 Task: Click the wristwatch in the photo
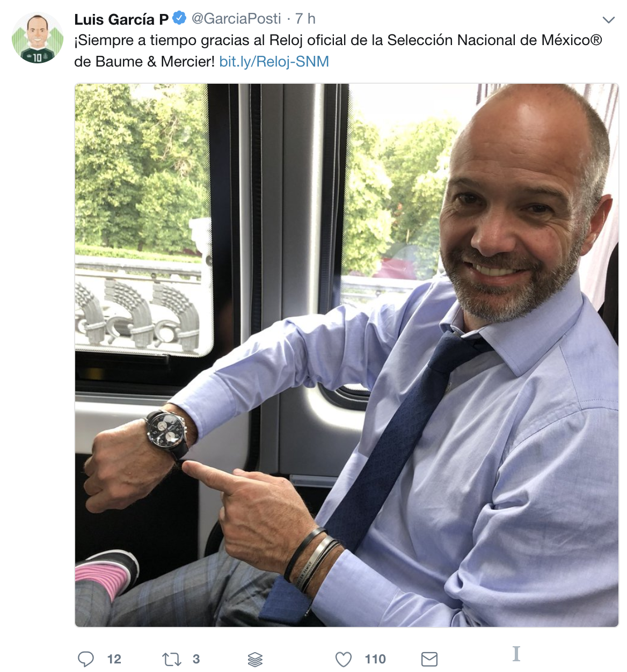tap(167, 433)
